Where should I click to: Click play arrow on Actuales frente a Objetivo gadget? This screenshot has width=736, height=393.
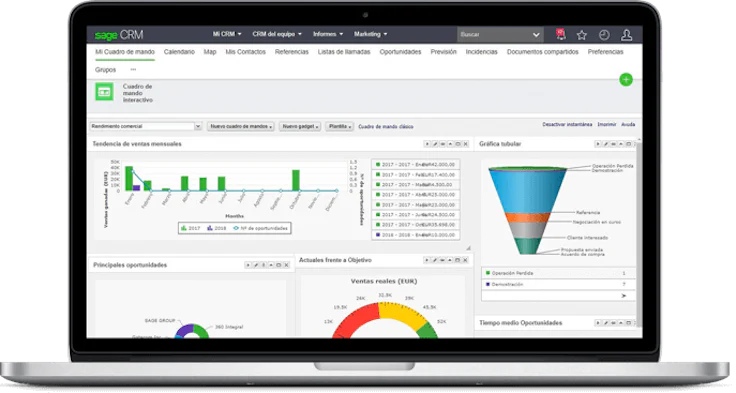point(427,260)
